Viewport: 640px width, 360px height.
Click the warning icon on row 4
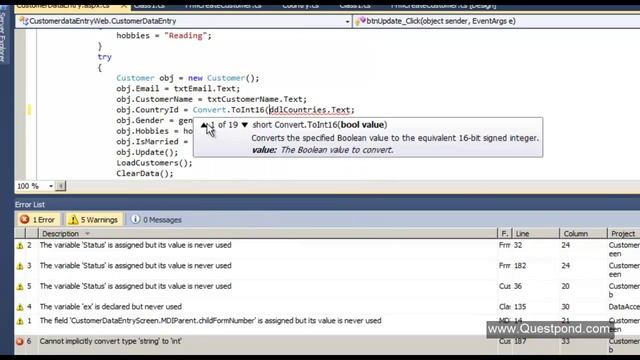tap(20, 307)
